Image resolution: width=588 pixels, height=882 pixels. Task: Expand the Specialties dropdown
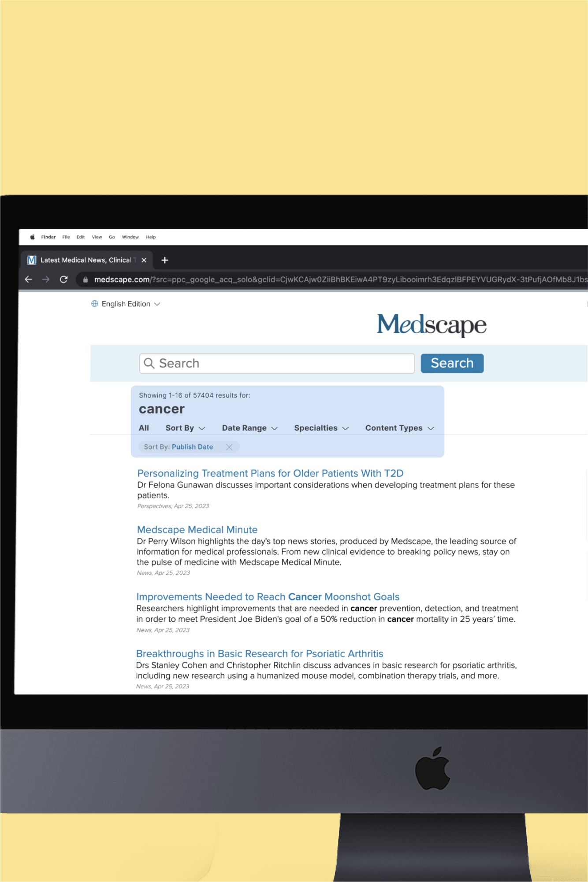pyautogui.click(x=321, y=428)
